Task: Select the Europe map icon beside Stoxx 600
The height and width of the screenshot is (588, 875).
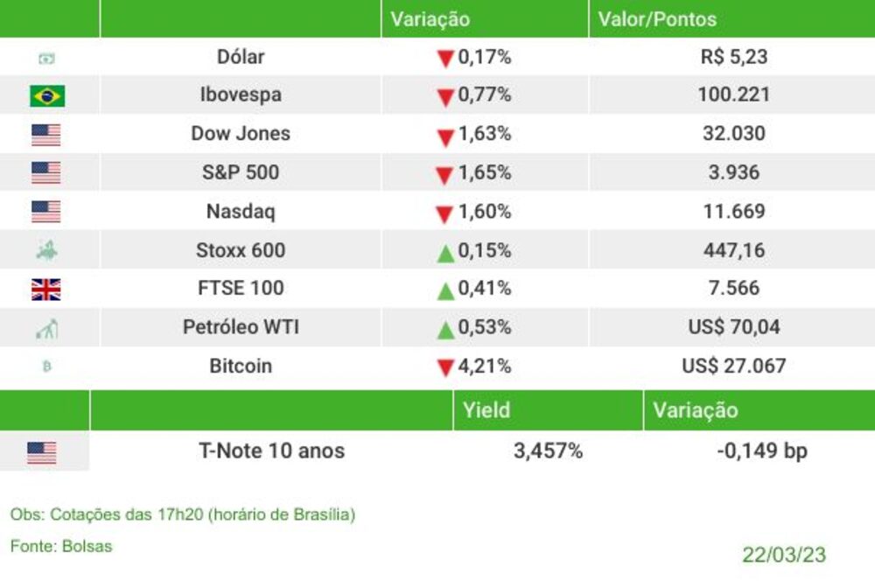Action: [47, 250]
